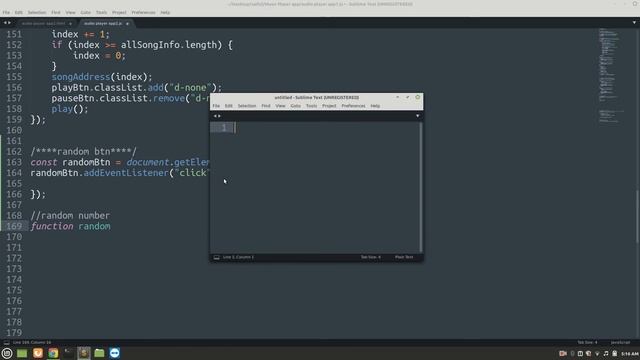
Task: Open tab list dropdown in main window
Action: pos(634,23)
